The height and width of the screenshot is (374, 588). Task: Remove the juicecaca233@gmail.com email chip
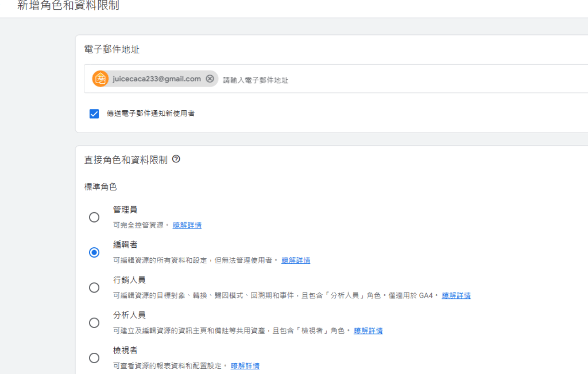210,79
